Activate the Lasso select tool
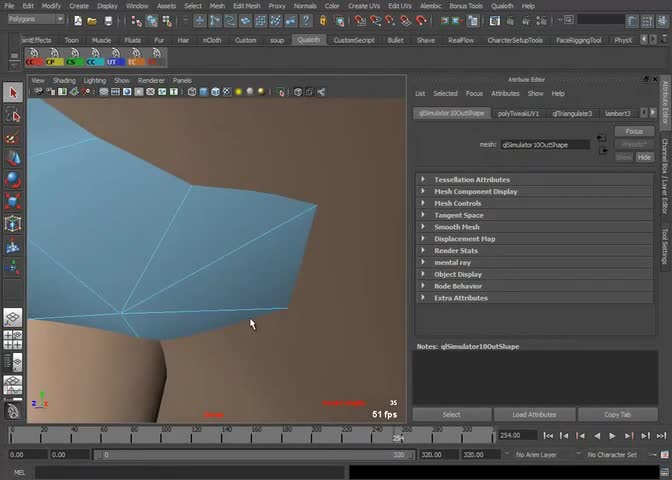Viewport: 672px width, 480px height. [13, 115]
